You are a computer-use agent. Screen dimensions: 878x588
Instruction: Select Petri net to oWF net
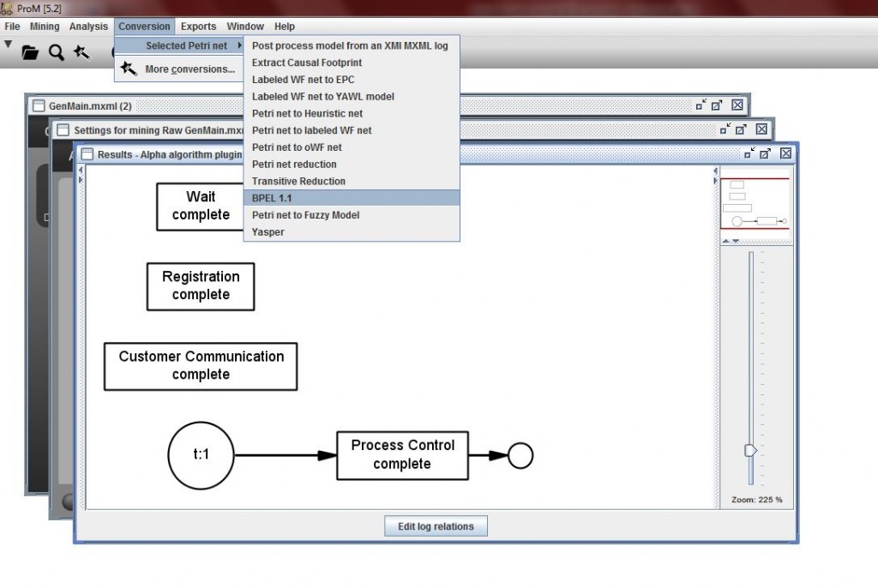tap(352, 147)
